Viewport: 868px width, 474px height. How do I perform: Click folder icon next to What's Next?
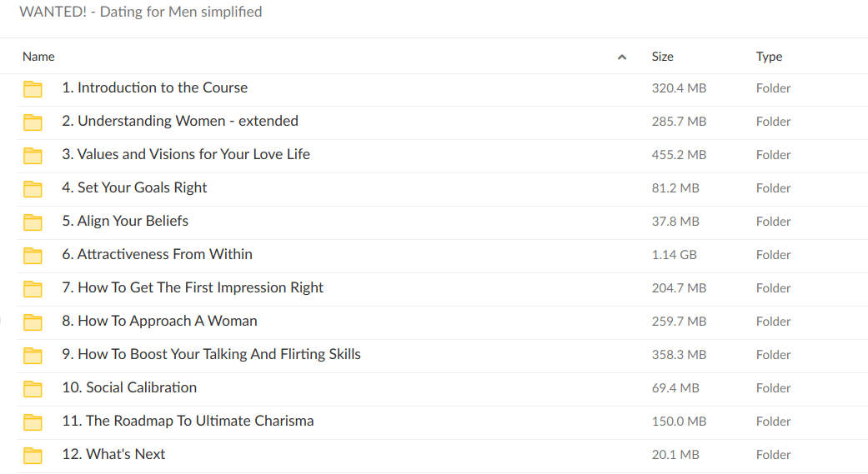coord(33,456)
